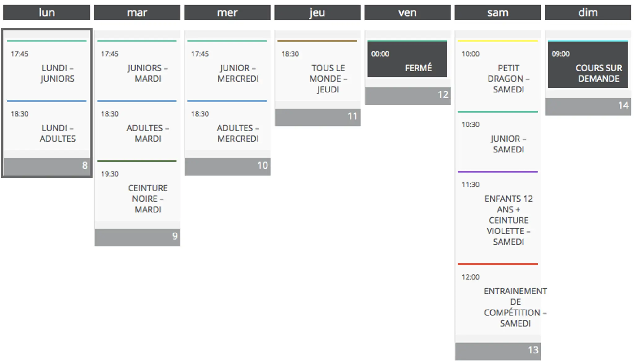Open the LUNDI – JUNIORS 17:45 class
This screenshot has height=364, width=634.
pos(57,73)
